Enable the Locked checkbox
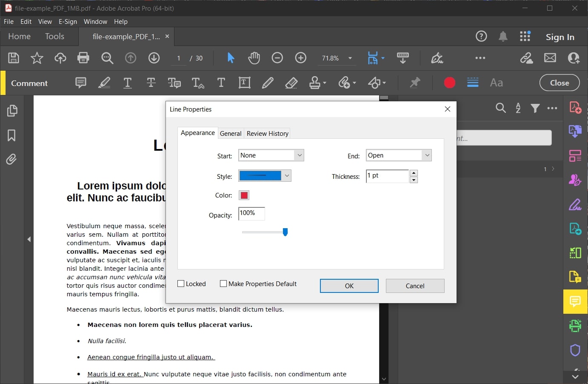The height and width of the screenshot is (384, 588). [180, 283]
